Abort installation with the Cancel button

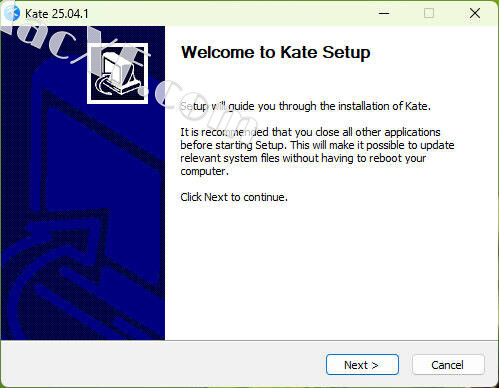448,365
